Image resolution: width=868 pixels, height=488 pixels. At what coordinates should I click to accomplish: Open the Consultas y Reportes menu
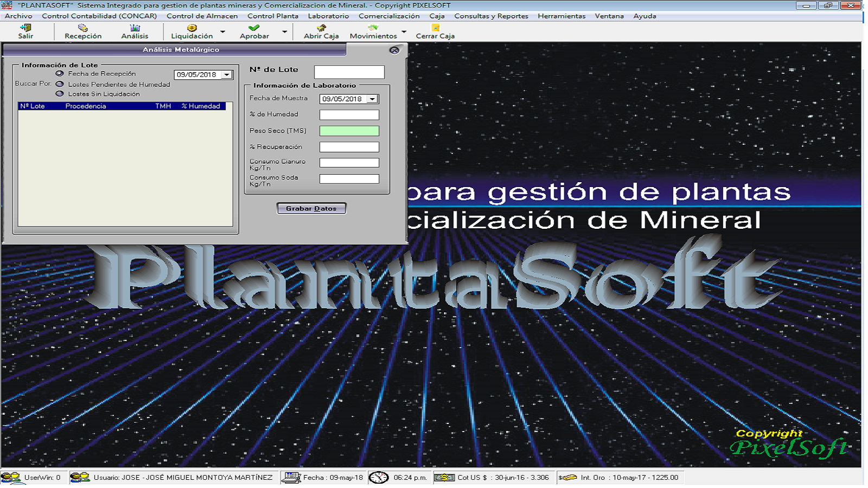click(x=491, y=16)
